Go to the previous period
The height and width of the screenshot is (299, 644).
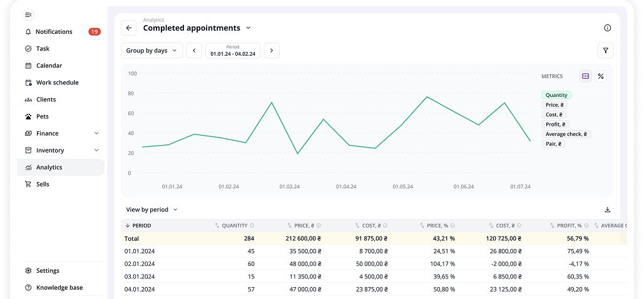(x=194, y=51)
